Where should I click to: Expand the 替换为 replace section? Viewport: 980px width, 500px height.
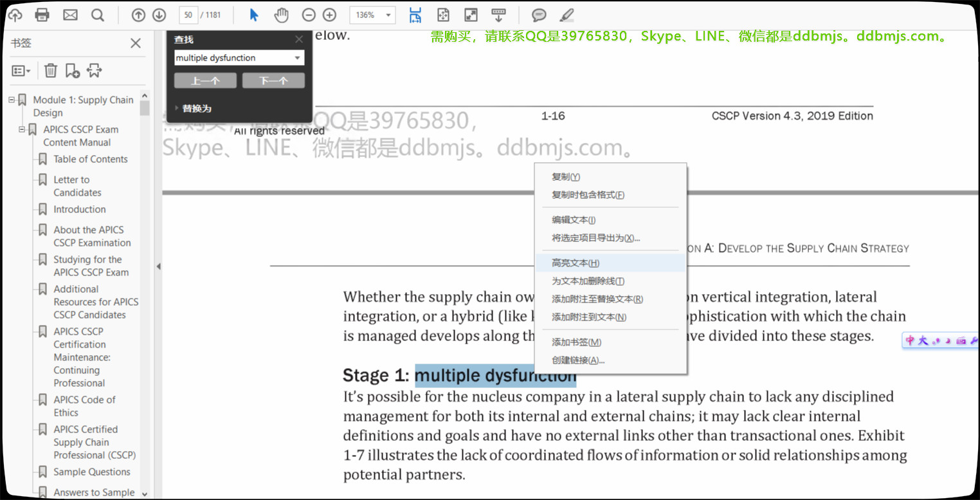point(177,108)
